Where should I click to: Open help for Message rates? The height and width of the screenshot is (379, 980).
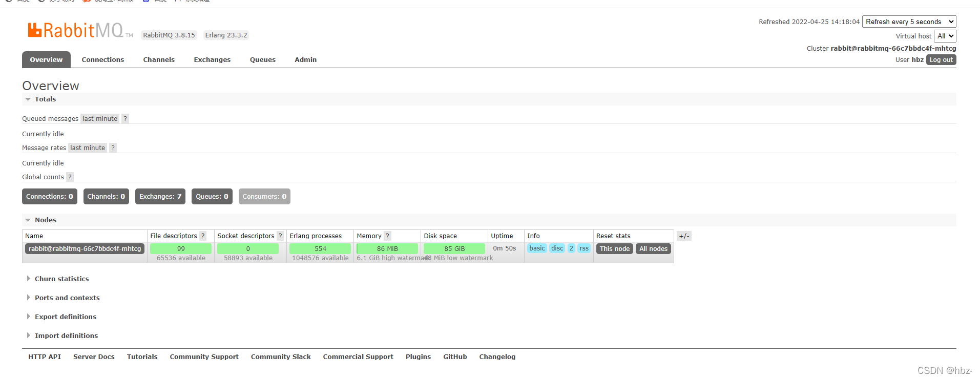(x=113, y=148)
